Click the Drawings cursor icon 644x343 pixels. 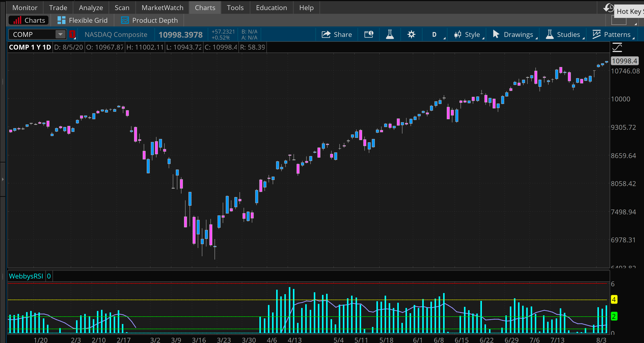[496, 34]
